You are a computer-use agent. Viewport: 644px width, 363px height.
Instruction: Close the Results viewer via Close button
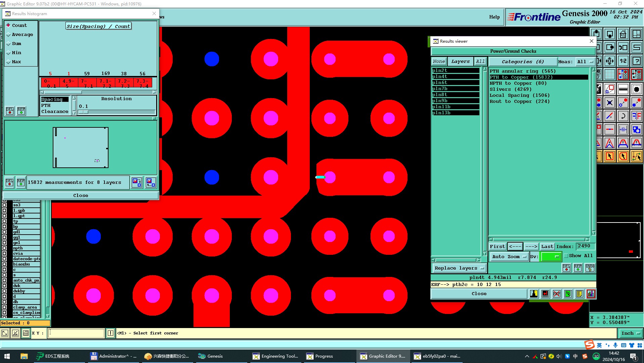tap(479, 294)
